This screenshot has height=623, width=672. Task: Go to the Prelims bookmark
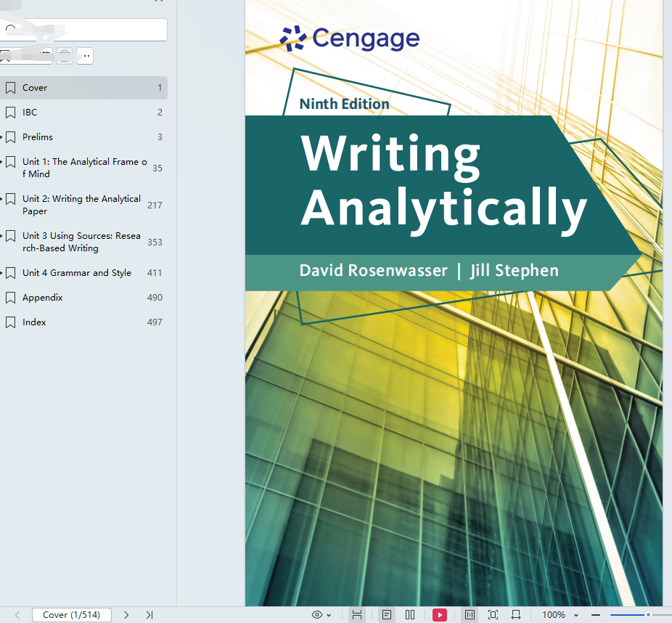83,137
